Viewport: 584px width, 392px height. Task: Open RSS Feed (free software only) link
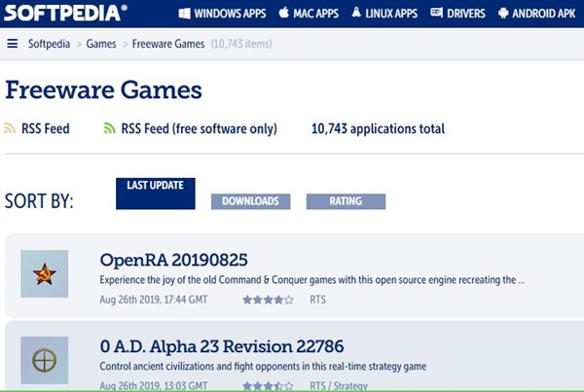pos(200,128)
